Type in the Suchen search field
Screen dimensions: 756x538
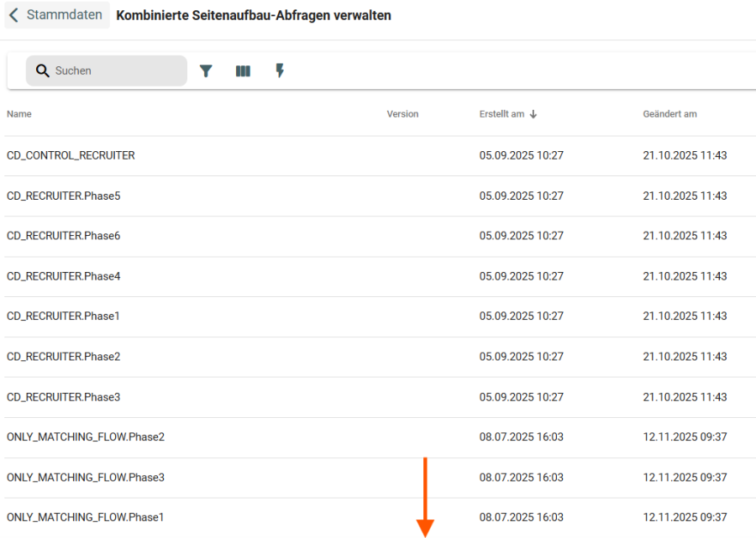pyautogui.click(x=116, y=71)
